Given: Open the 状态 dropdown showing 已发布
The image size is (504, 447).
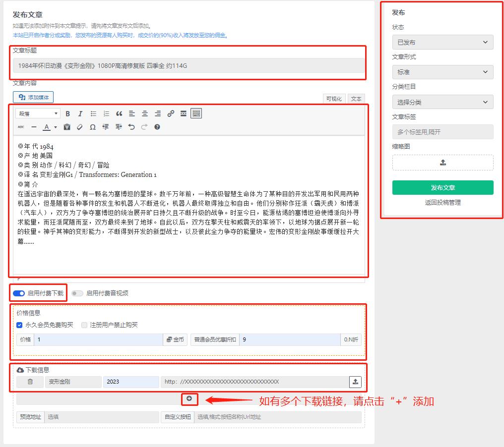Looking at the screenshot, I should [442, 42].
